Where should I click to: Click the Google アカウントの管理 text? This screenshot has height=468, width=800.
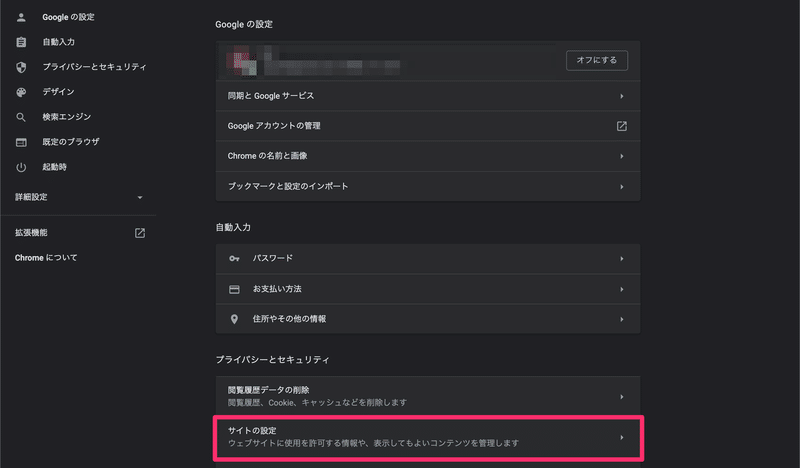(274, 126)
